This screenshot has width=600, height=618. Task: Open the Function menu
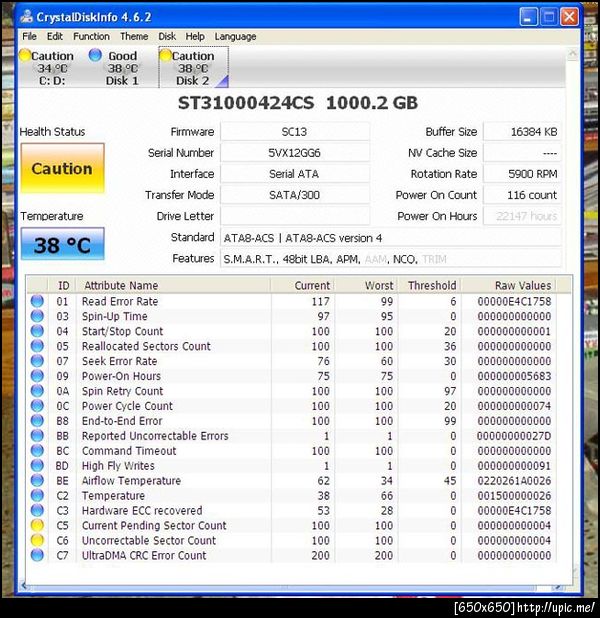(x=91, y=37)
